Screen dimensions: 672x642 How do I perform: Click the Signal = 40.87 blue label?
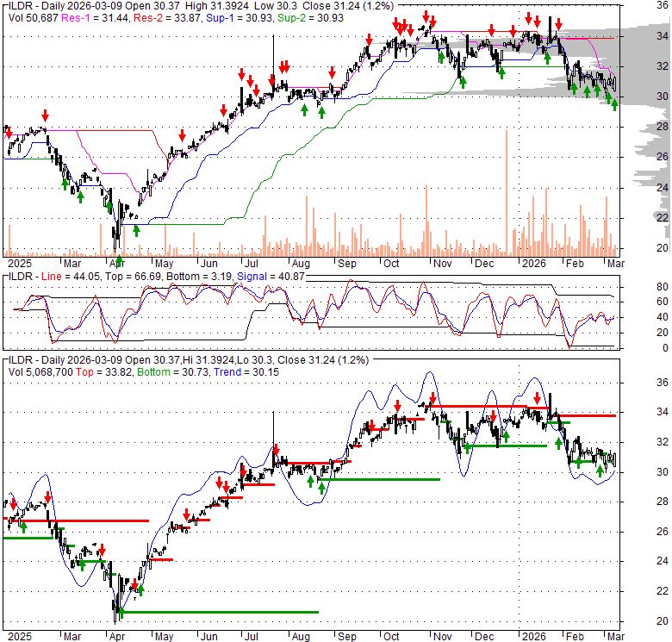tap(271, 277)
